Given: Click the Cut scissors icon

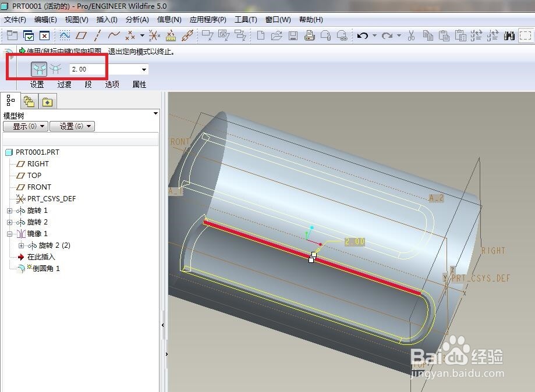Looking at the screenshot, I should pos(411,35).
